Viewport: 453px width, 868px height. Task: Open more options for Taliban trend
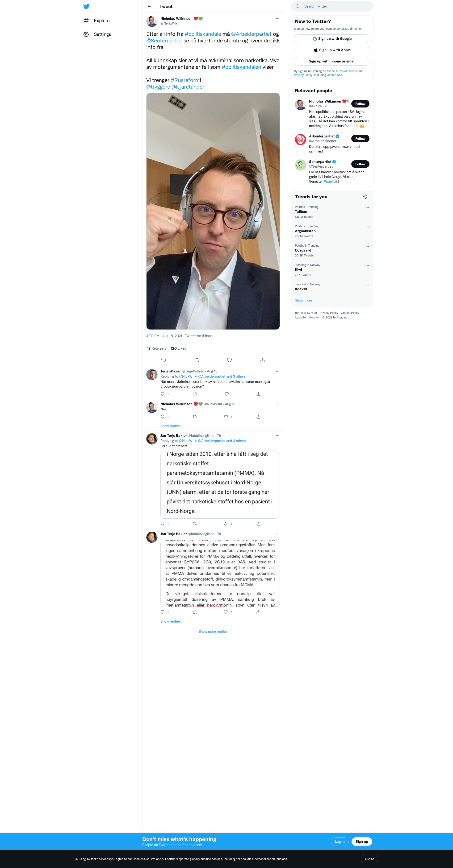pos(367,208)
